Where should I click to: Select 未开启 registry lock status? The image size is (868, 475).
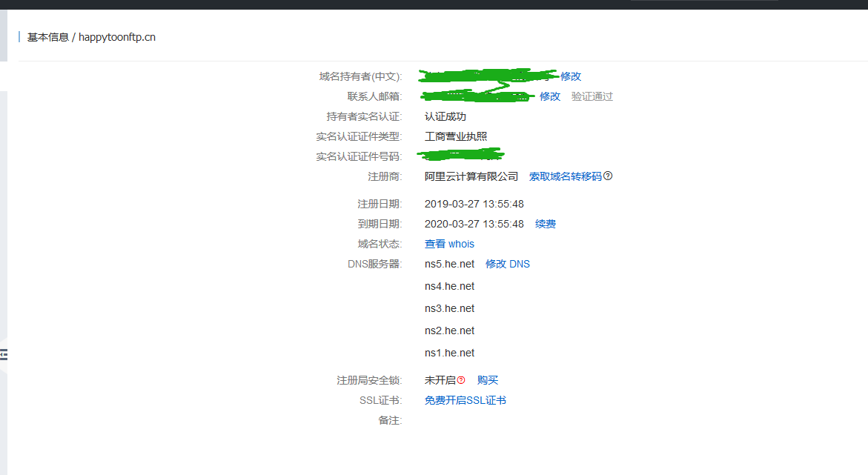(440, 380)
